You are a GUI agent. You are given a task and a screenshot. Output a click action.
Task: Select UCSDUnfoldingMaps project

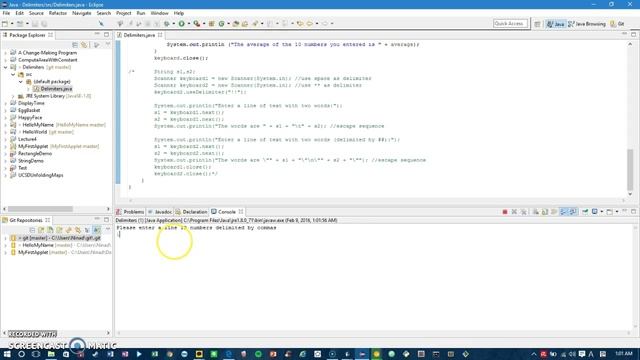tap(40, 176)
